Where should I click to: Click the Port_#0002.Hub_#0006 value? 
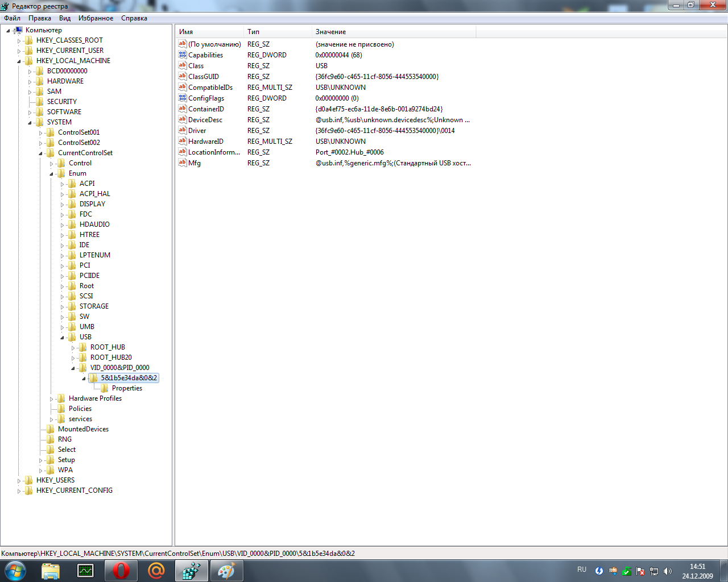pyautogui.click(x=350, y=152)
